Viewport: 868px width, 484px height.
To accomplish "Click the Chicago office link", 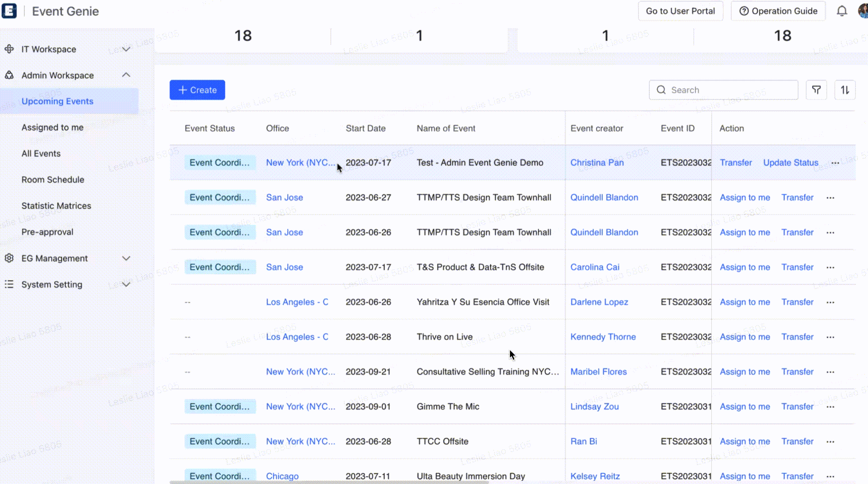I will 282,476.
